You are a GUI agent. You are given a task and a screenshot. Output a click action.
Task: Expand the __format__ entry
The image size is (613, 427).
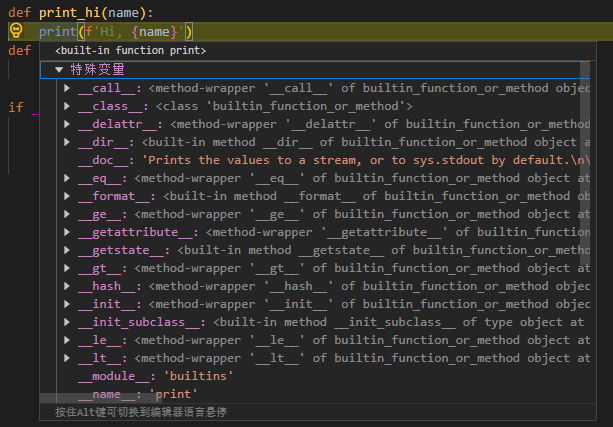click(x=67, y=196)
